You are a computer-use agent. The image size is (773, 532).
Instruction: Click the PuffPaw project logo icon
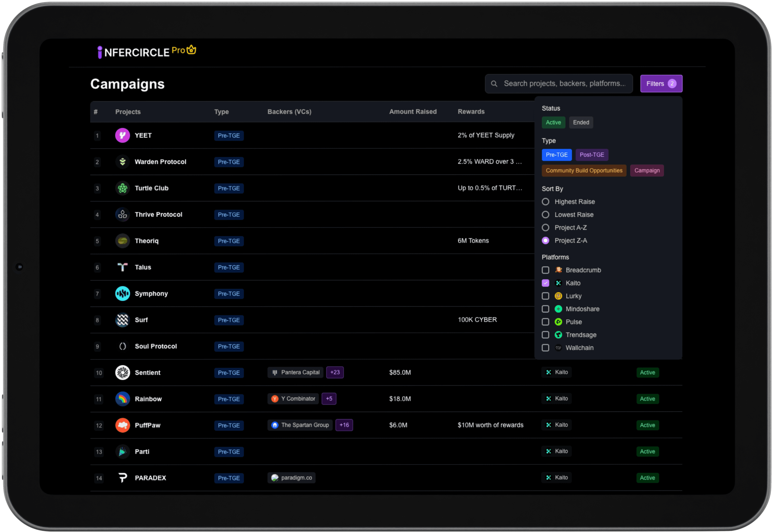pyautogui.click(x=122, y=425)
